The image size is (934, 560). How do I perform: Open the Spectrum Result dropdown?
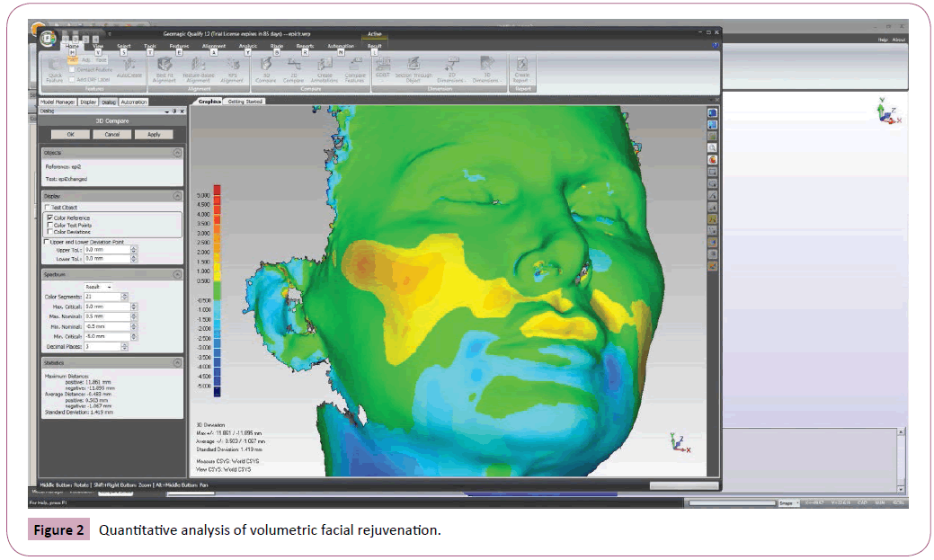click(x=99, y=287)
